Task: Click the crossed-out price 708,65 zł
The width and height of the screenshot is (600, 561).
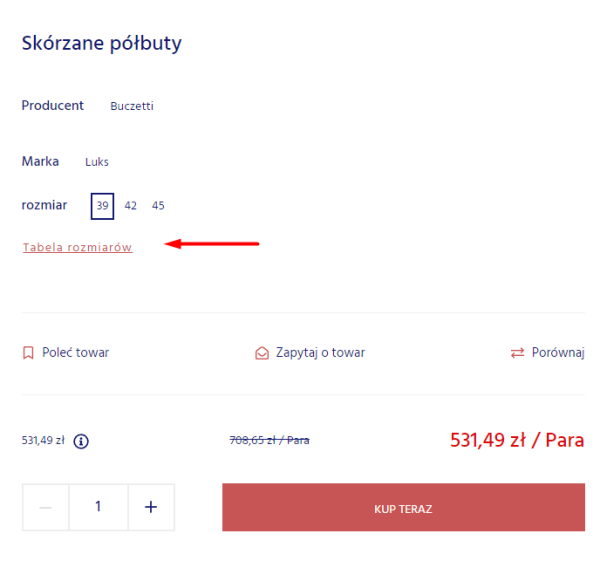Action: coord(269,440)
